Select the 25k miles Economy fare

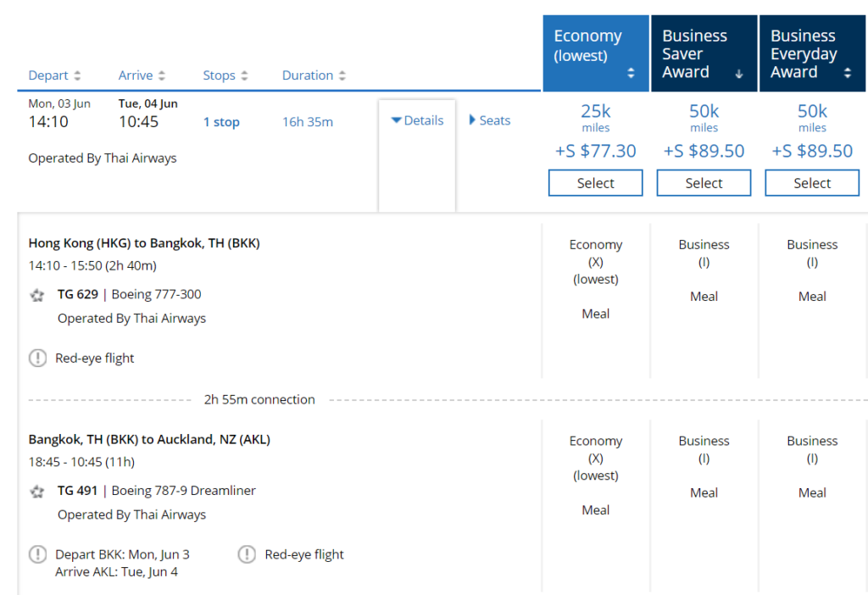pyautogui.click(x=596, y=183)
